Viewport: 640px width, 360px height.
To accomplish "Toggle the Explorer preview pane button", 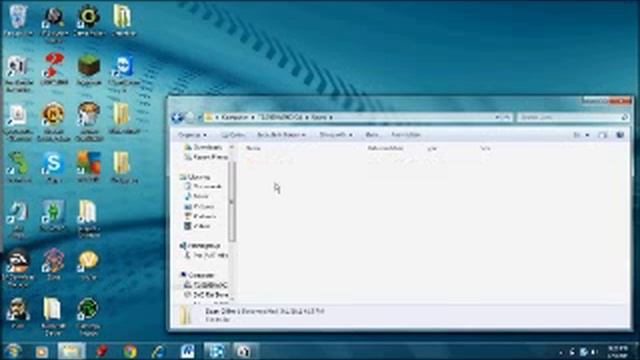I will 603,135.
